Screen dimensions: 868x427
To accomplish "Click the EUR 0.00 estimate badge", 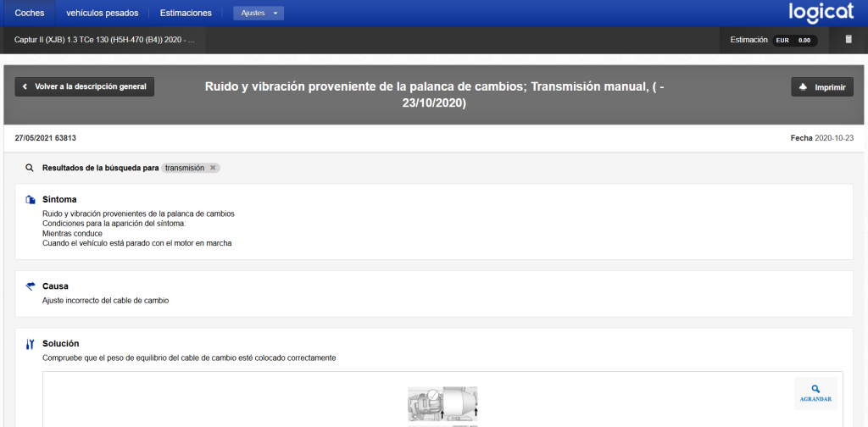I will (794, 40).
